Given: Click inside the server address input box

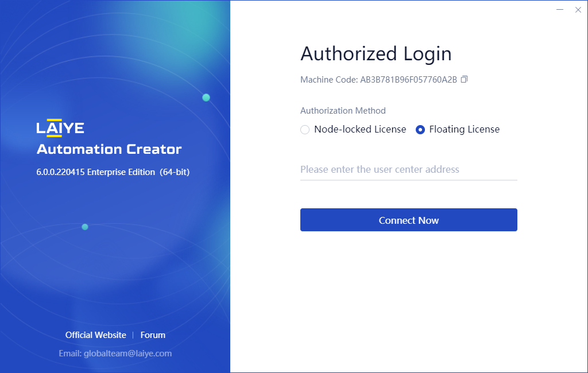Looking at the screenshot, I should (x=408, y=169).
